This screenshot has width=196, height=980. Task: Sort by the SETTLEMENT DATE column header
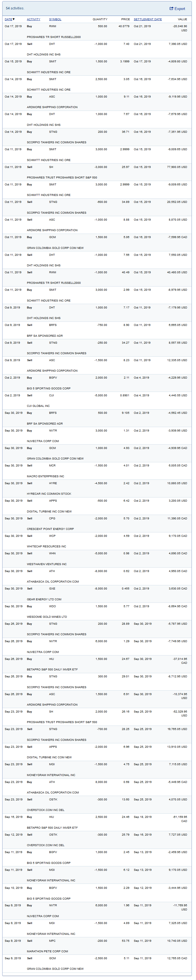[148, 19]
